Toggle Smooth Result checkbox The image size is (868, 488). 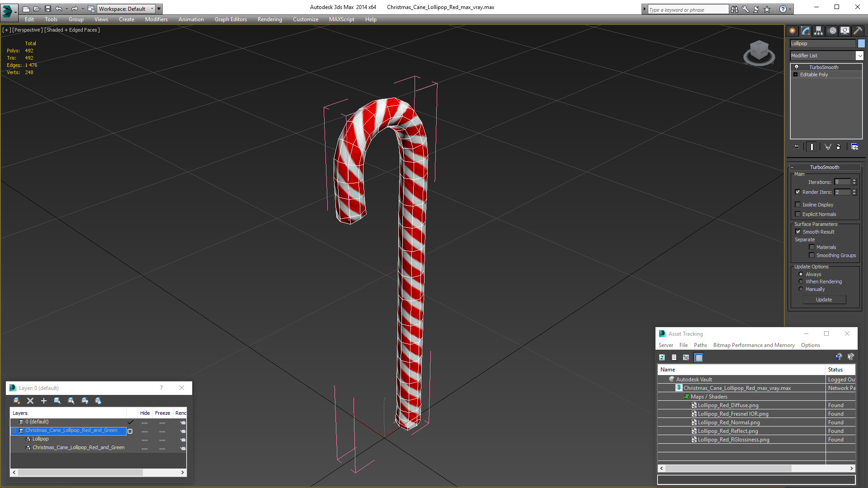click(x=798, y=232)
